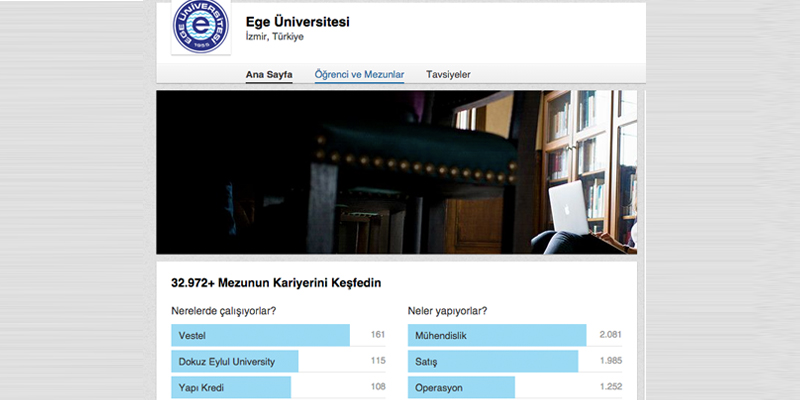Viewport: 800px width, 400px height.
Task: Open the Tavsiyeler tab
Action: coord(448,74)
